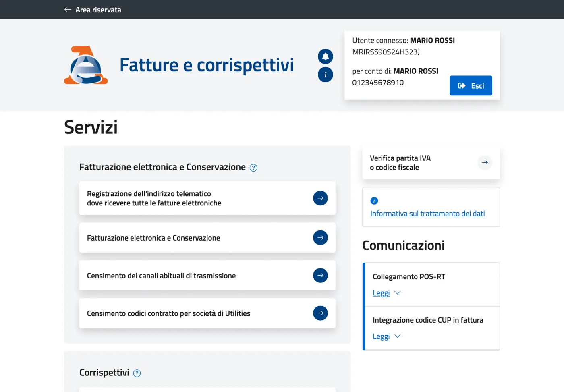This screenshot has width=564, height=392.
Task: Click the fiscal code MRIRSS90S24H323J
Action: pos(386,52)
